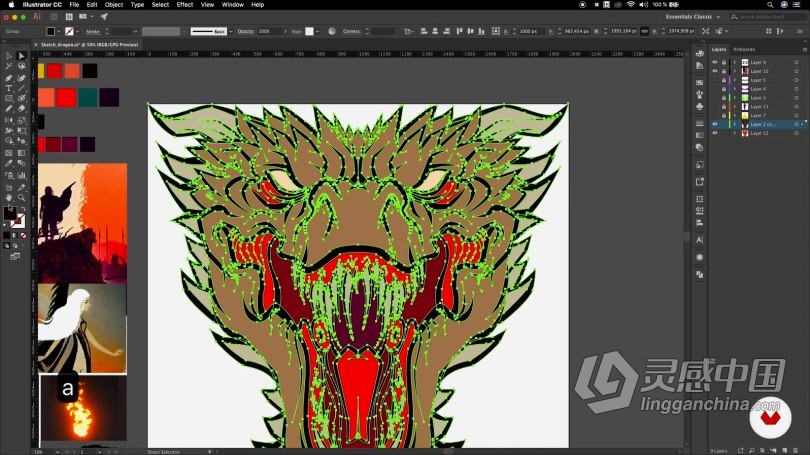Open the fill color dropdown in Control bar

tap(58, 32)
